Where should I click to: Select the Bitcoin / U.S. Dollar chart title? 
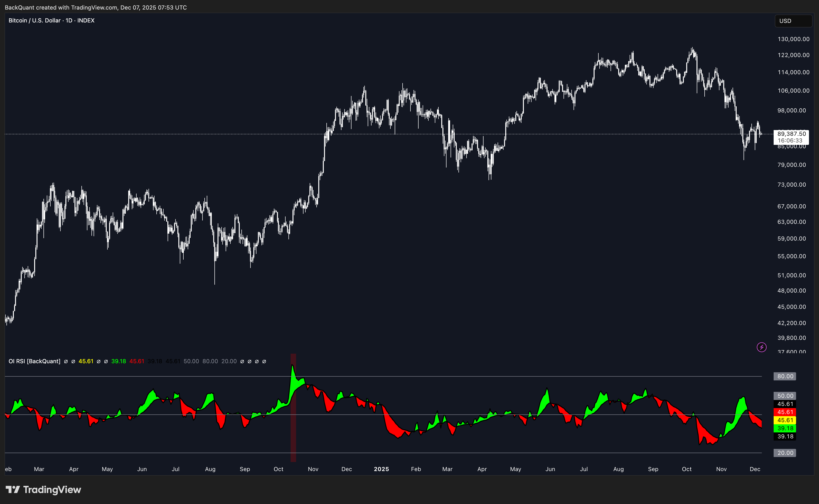[x=51, y=20]
